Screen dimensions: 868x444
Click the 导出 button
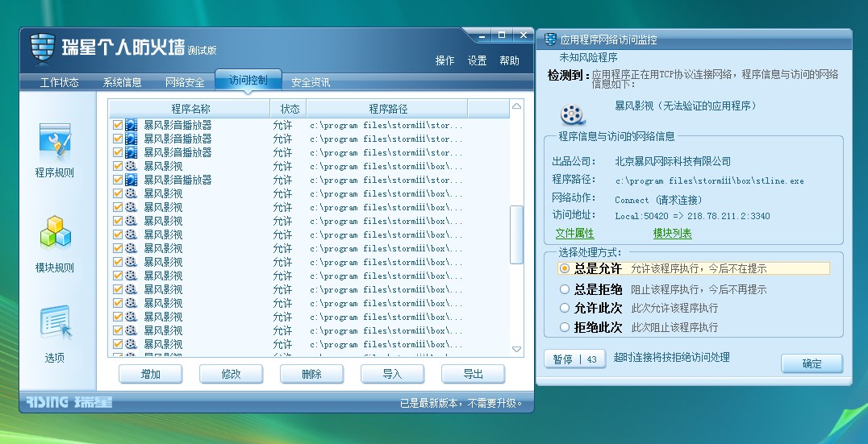[473, 375]
